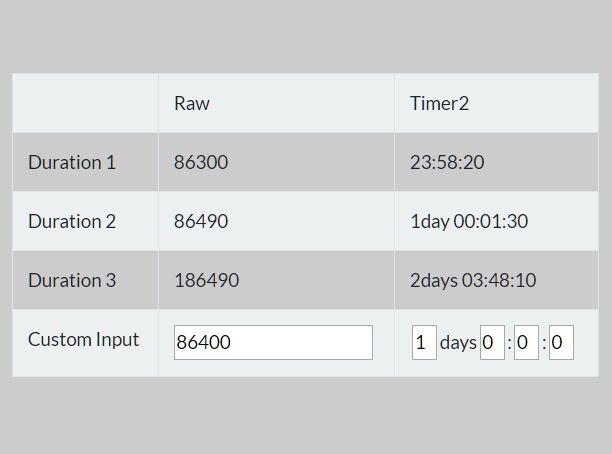Click the colon between hours and minutes
This screenshot has height=454, width=612.
[509, 344]
